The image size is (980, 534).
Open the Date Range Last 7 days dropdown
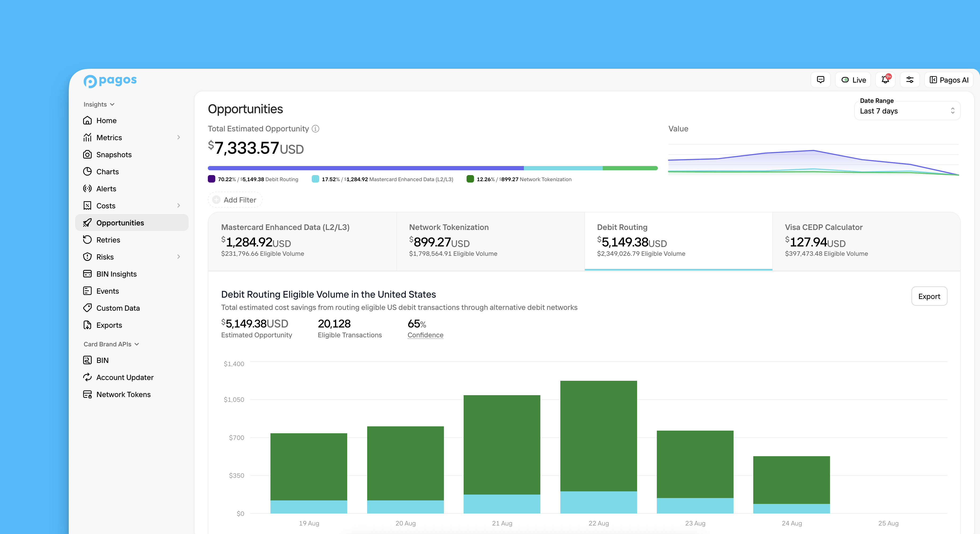[x=907, y=111]
